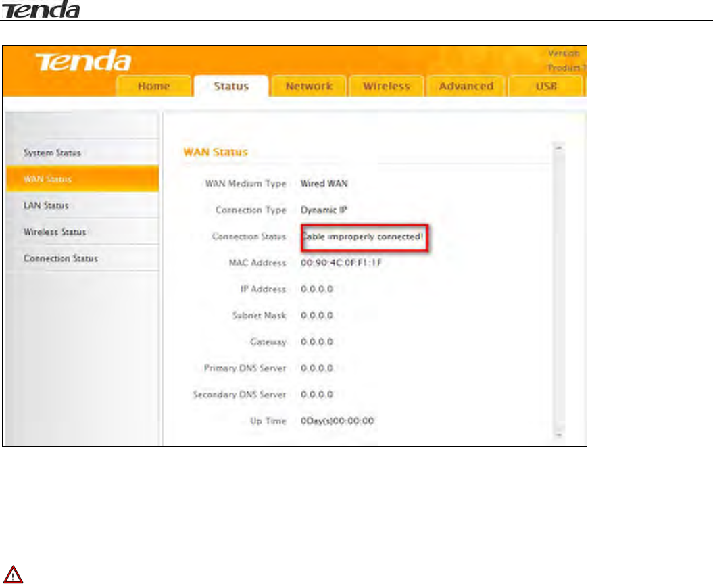
Task: Click the 'MAC Address' label
Action: coord(257,262)
